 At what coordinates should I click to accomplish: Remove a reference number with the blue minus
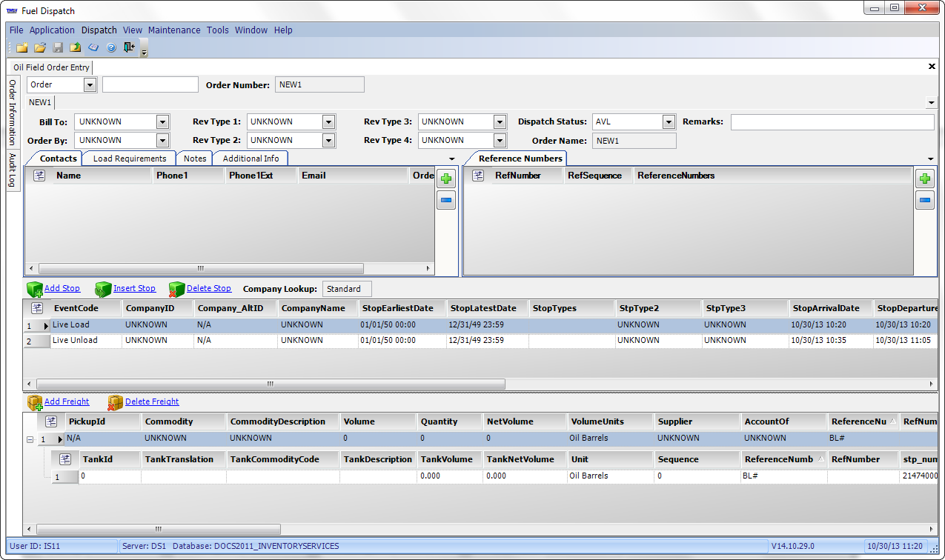(x=924, y=200)
